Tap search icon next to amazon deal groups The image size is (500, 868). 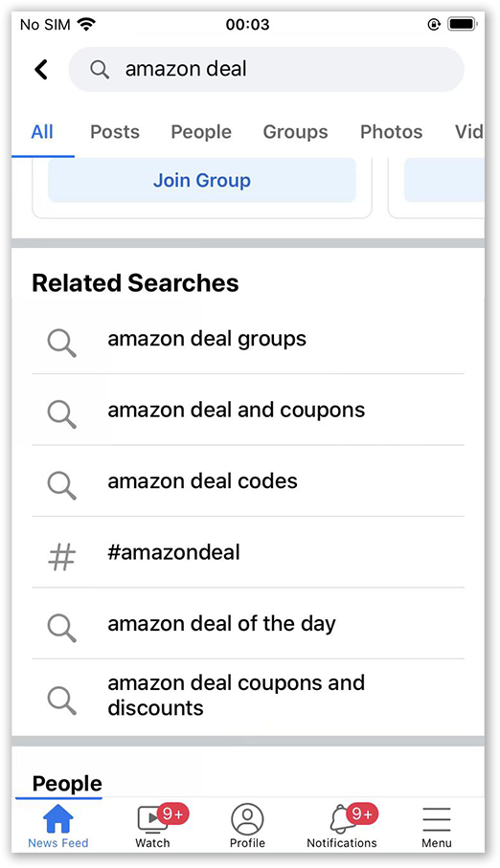point(61,344)
